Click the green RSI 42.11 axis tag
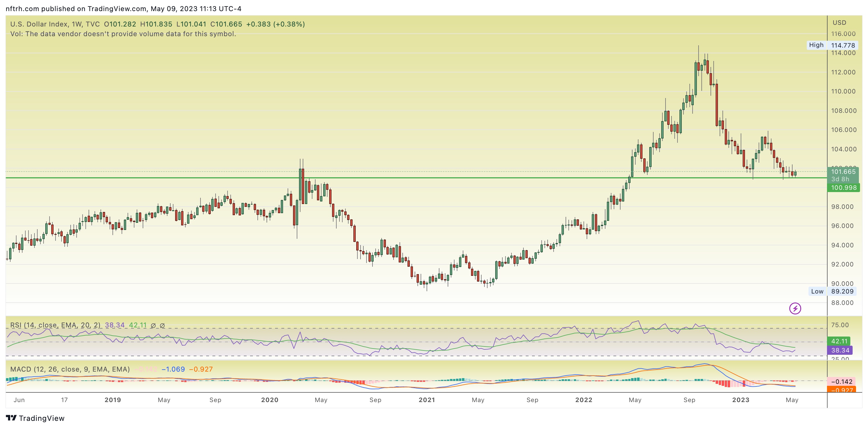Screen dimensions: 868x428 839,341
